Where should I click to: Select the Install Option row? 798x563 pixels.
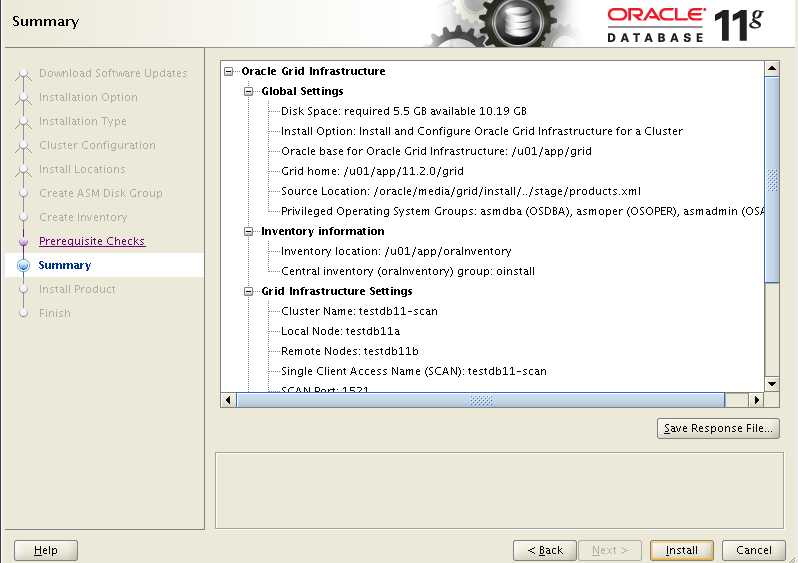(482, 131)
